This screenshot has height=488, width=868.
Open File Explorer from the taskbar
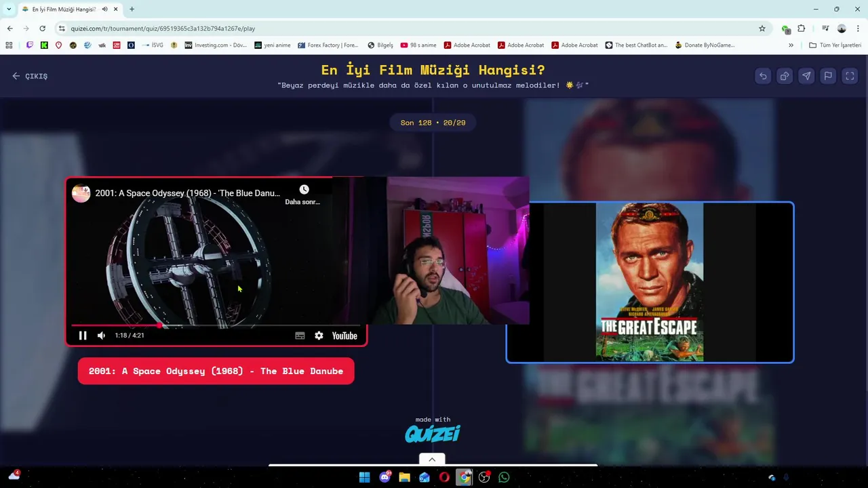click(405, 477)
